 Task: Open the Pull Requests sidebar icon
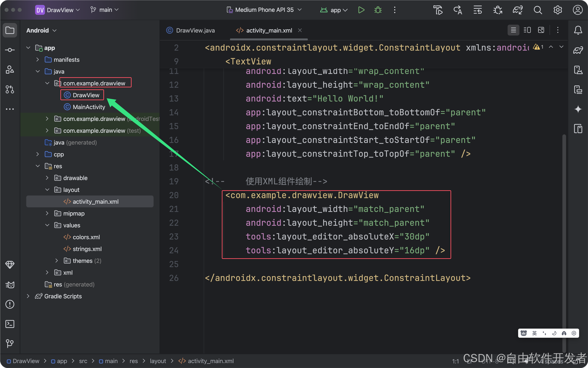pos(10,89)
